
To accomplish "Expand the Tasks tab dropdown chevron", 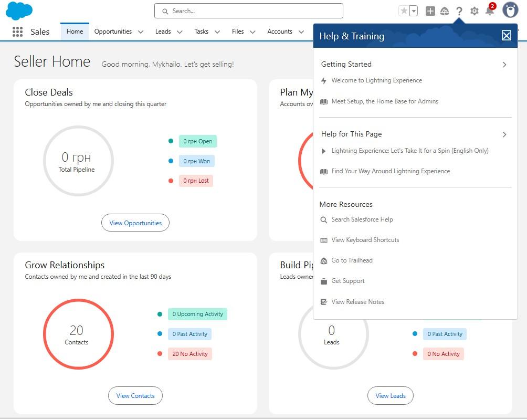I will tap(217, 32).
